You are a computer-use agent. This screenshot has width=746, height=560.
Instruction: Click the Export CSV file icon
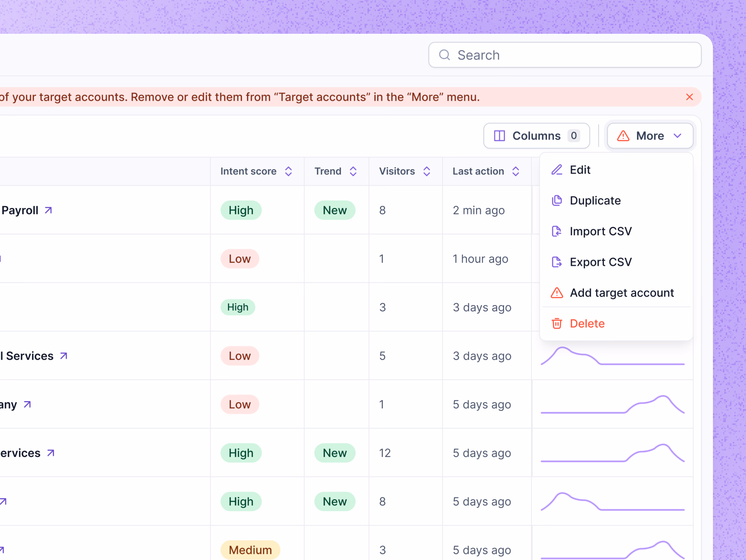pyautogui.click(x=557, y=262)
